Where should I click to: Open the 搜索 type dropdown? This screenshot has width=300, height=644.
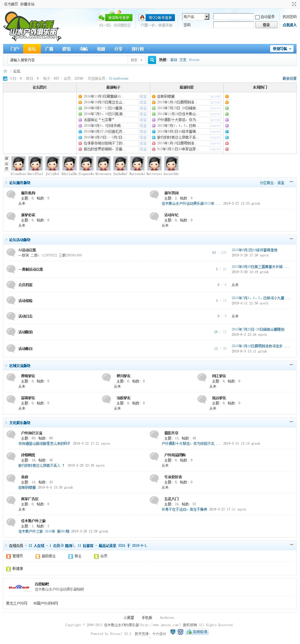tap(137, 60)
